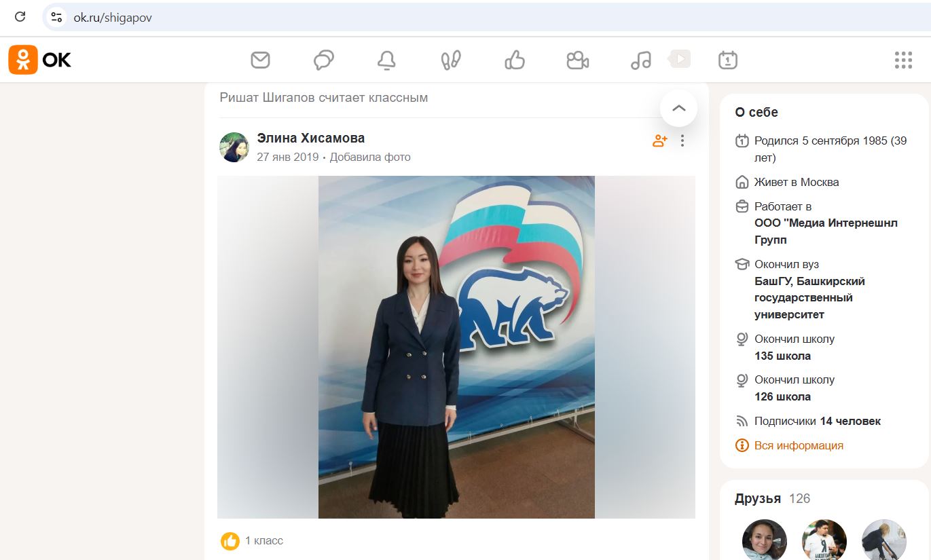Open the thumbs-up marks icon in top bar

pos(515,60)
